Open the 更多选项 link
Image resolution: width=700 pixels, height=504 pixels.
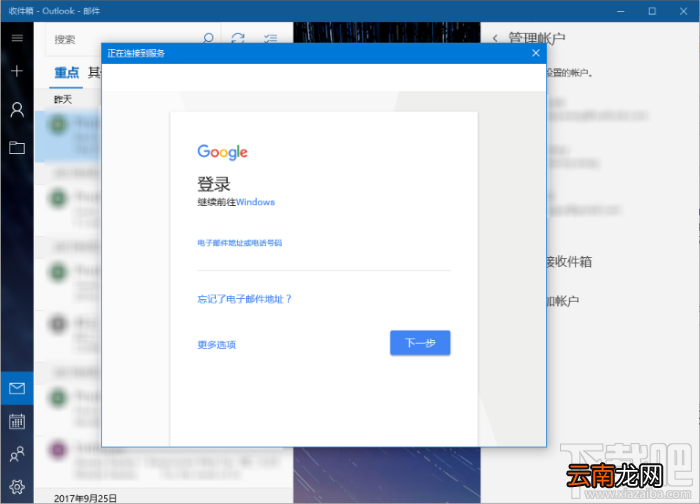217,345
